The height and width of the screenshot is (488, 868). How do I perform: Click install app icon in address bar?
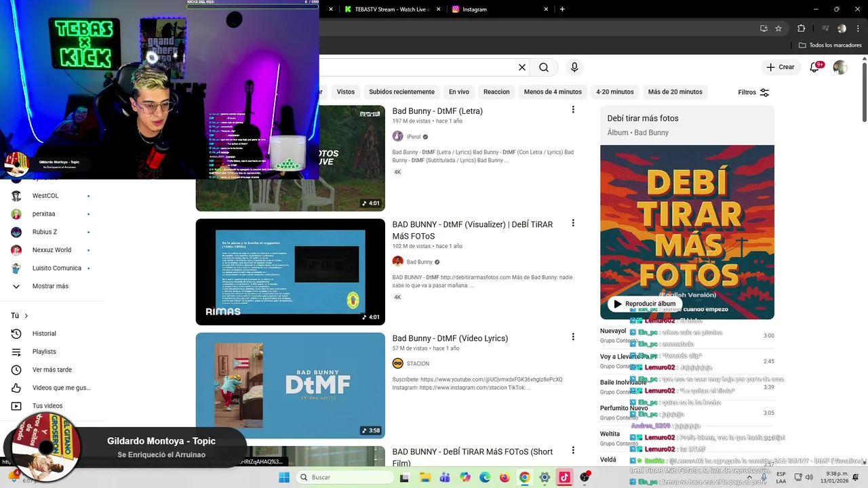coord(764,28)
